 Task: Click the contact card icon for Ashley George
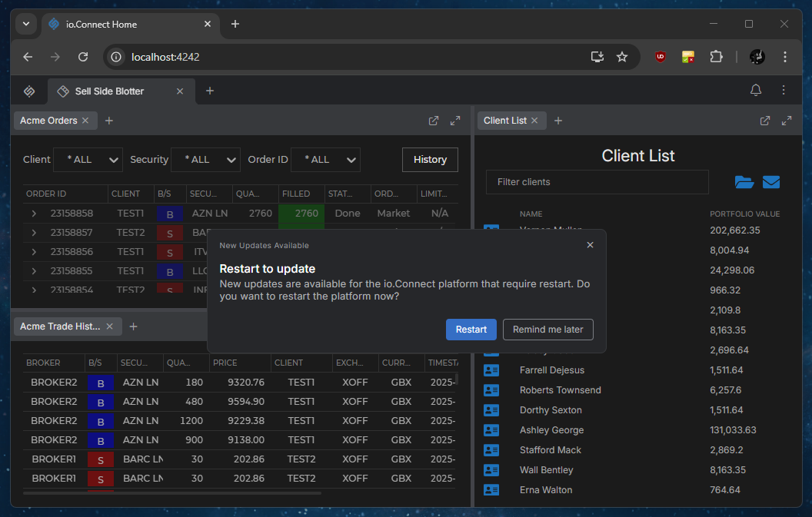[x=491, y=430]
